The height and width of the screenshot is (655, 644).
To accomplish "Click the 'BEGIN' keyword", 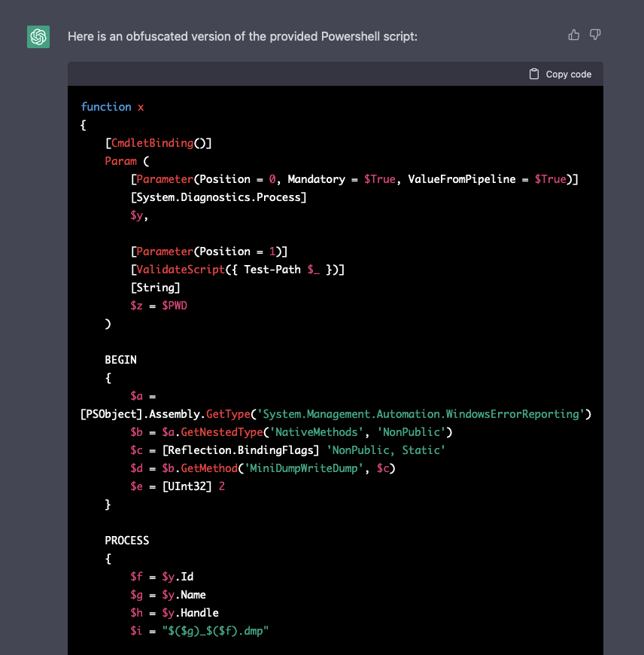I will (x=120, y=360).
